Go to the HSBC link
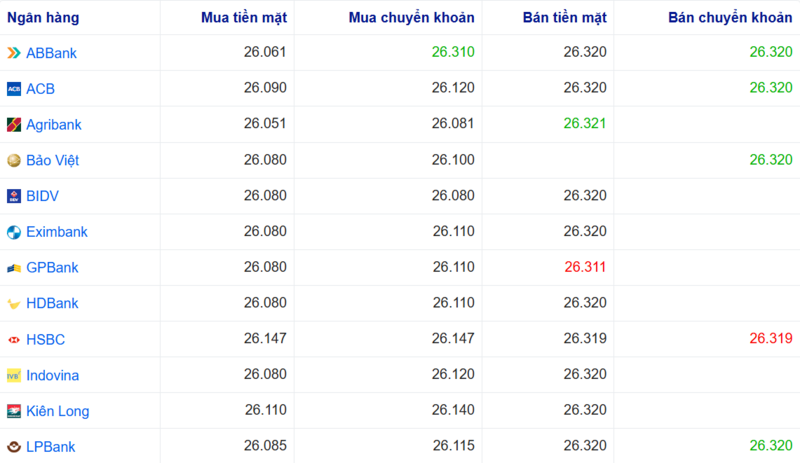The image size is (800, 463). click(45, 340)
